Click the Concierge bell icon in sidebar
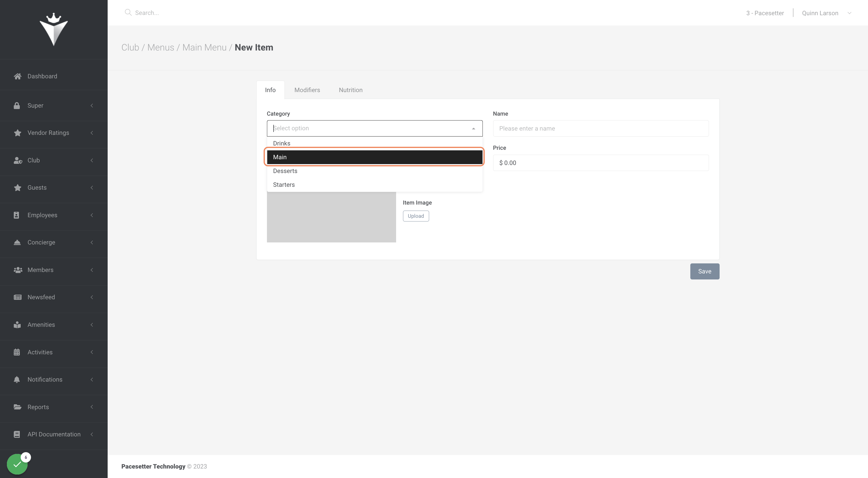Image resolution: width=868 pixels, height=478 pixels. coord(17,242)
